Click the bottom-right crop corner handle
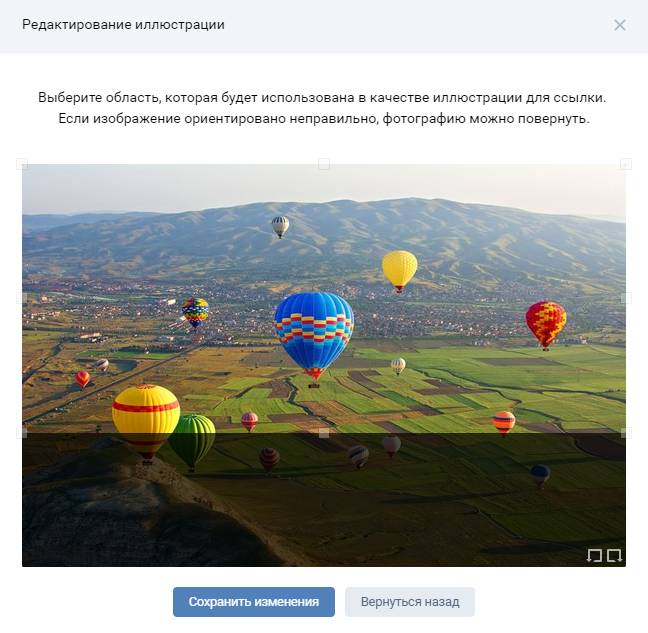 click(626, 433)
